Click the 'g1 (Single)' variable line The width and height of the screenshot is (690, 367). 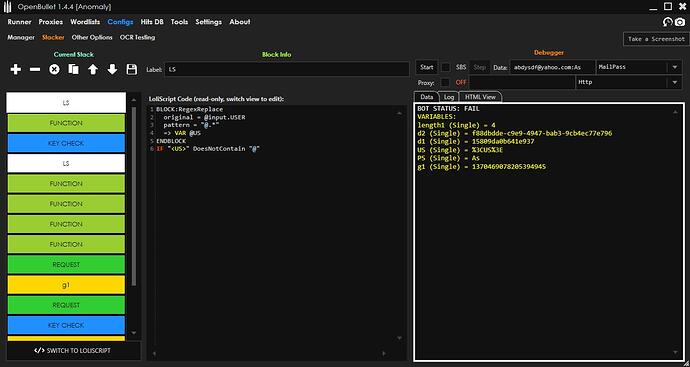[x=482, y=166]
